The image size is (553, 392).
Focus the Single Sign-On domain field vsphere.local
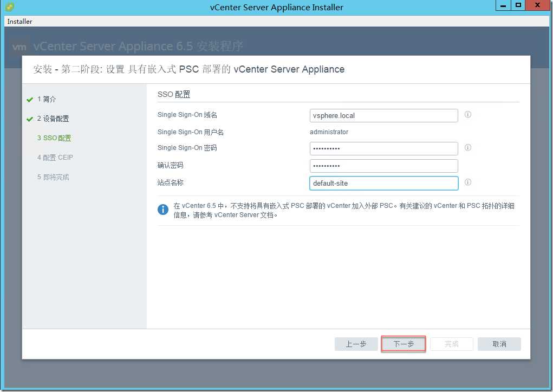click(383, 116)
